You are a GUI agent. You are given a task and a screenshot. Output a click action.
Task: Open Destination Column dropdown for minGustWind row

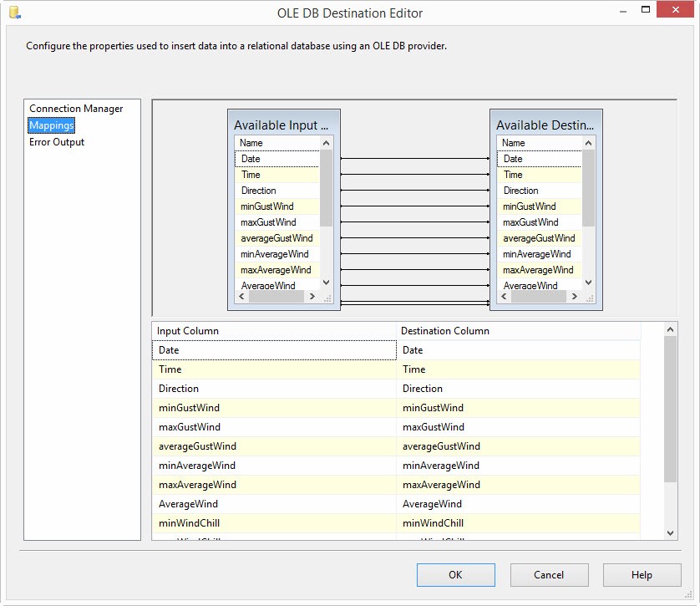pyautogui.click(x=518, y=408)
